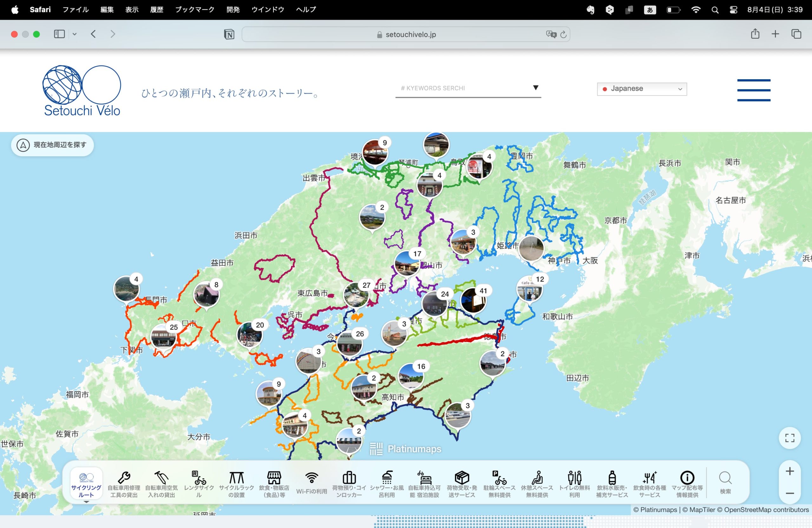Open the Japanese language dropdown

(641, 89)
